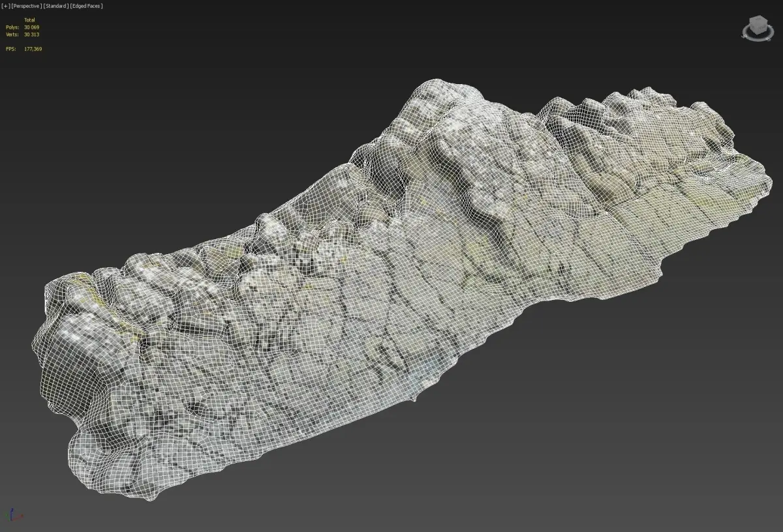The width and height of the screenshot is (783, 532).
Task: Open the Standard shading quality menu
Action: tap(55, 6)
